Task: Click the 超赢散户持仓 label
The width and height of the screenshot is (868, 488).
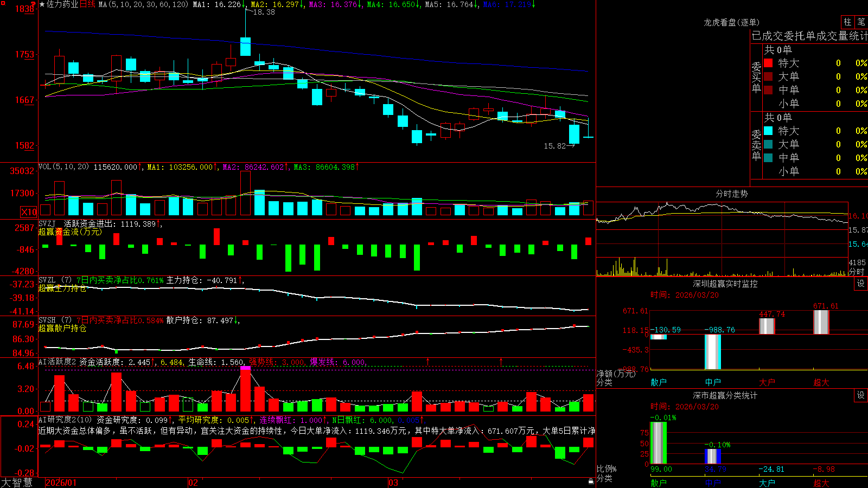Action: 62,328
